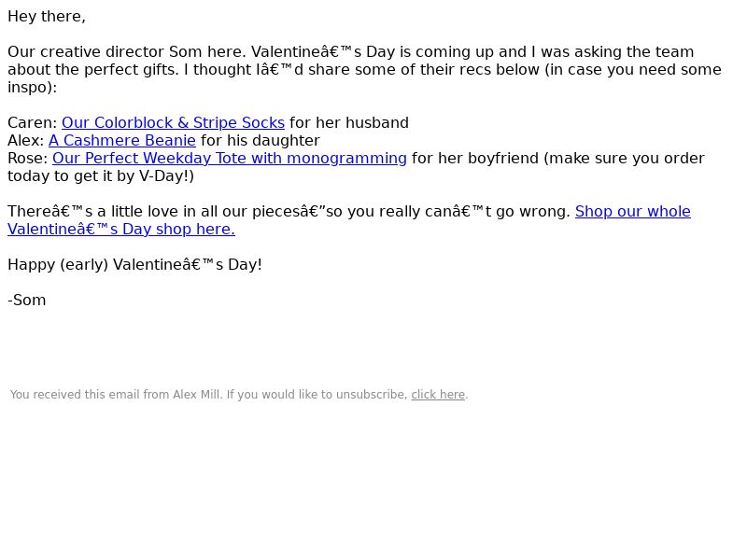This screenshot has width=747, height=560.
Task: Visit the Shop our whole Valentine's Day shop link
Action: (633, 212)
